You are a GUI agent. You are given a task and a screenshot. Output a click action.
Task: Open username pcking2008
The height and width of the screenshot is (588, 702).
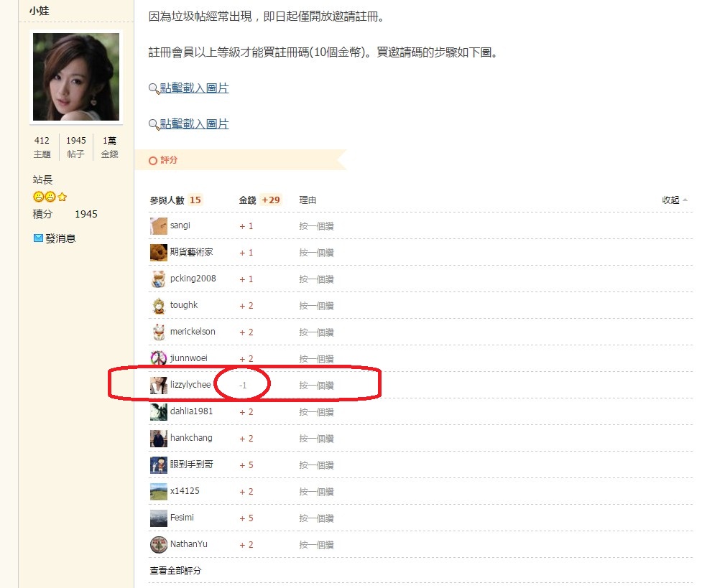coord(193,279)
